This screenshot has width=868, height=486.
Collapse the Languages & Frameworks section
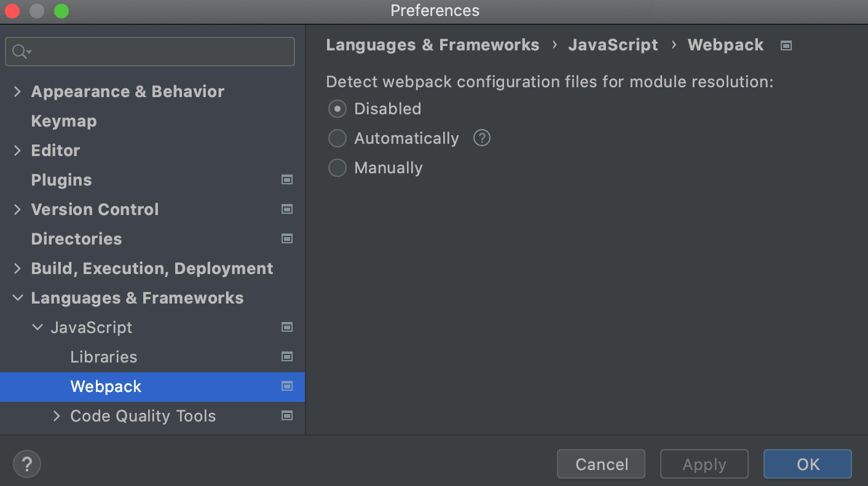click(17, 298)
